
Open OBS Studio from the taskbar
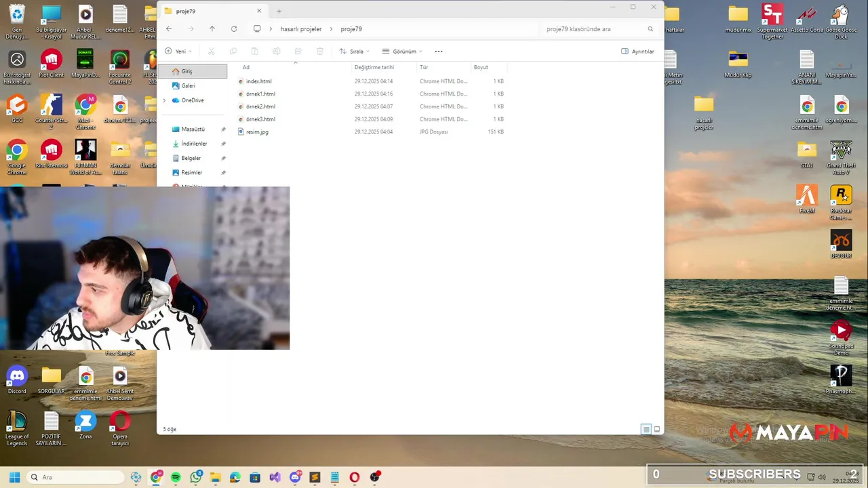pos(374,477)
